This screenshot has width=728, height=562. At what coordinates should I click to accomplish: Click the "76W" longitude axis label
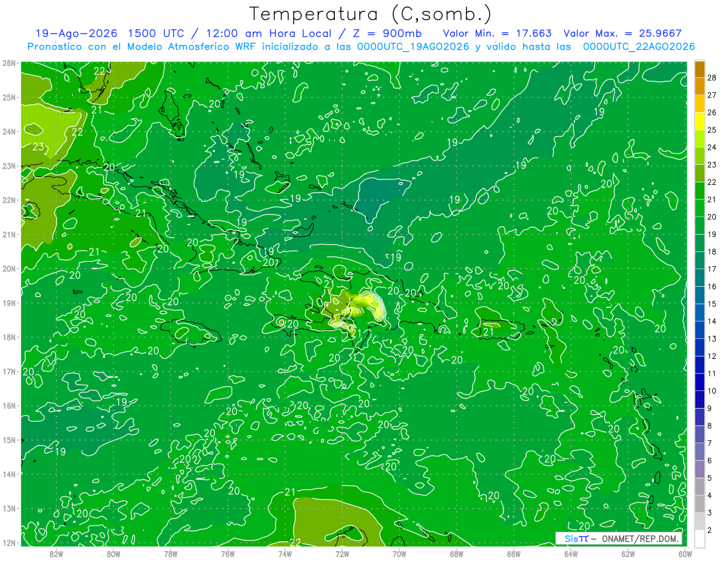coord(227,553)
